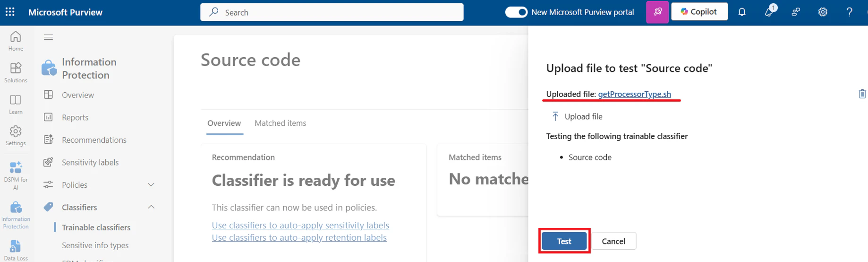Open Solutions in left rail

coord(16,72)
